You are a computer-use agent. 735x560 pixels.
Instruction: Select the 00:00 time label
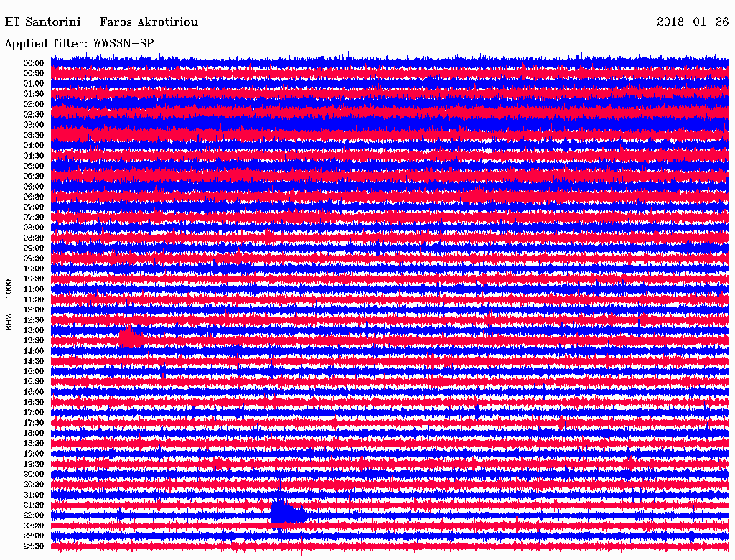[34, 63]
